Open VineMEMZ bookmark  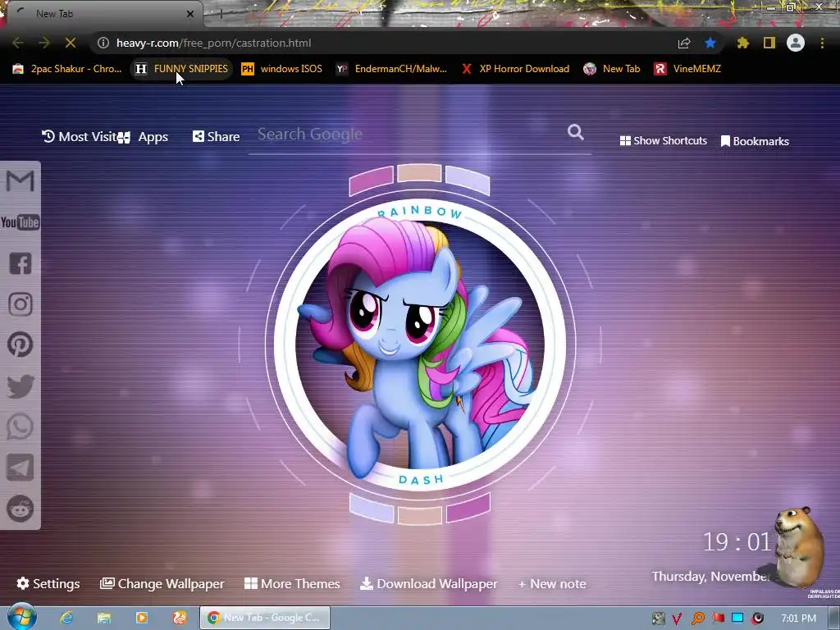point(687,69)
